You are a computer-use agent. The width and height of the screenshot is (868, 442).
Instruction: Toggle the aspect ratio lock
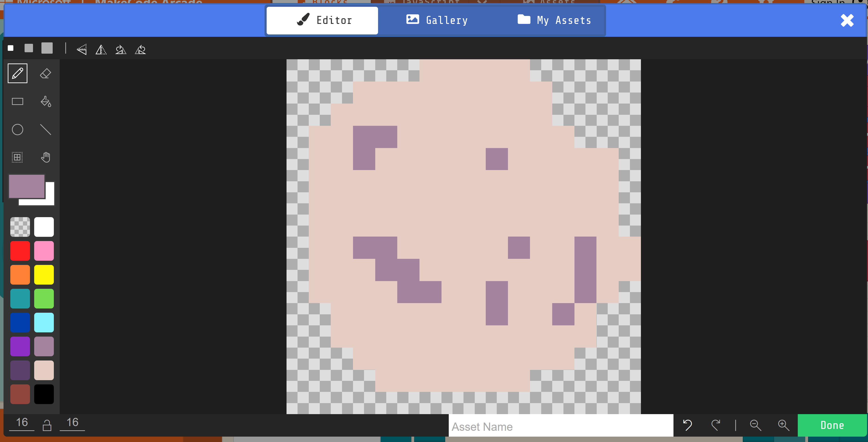click(47, 425)
